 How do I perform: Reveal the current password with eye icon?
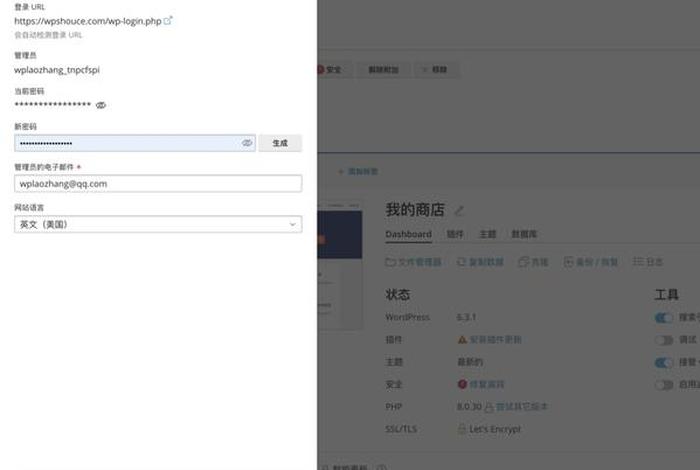[101, 105]
